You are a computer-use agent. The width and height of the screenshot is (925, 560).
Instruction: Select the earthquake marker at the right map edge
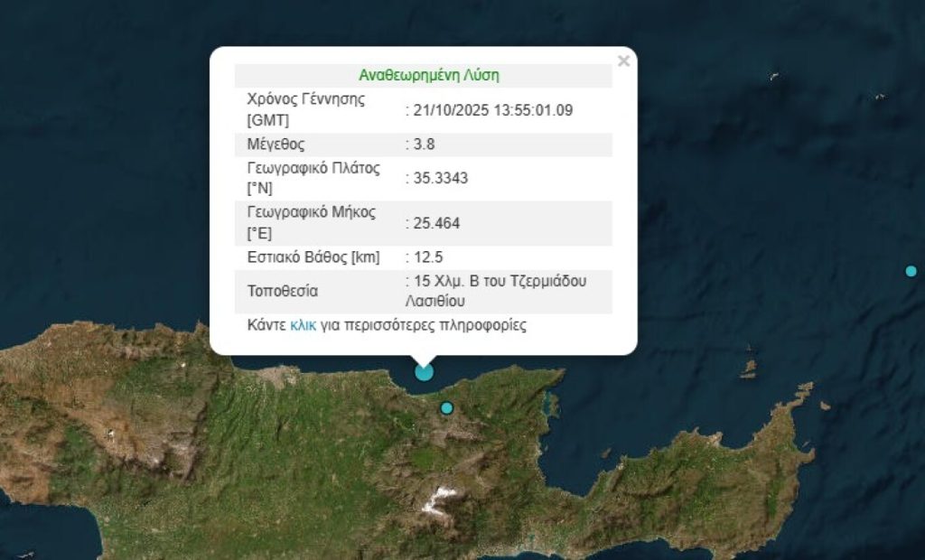[911, 271]
